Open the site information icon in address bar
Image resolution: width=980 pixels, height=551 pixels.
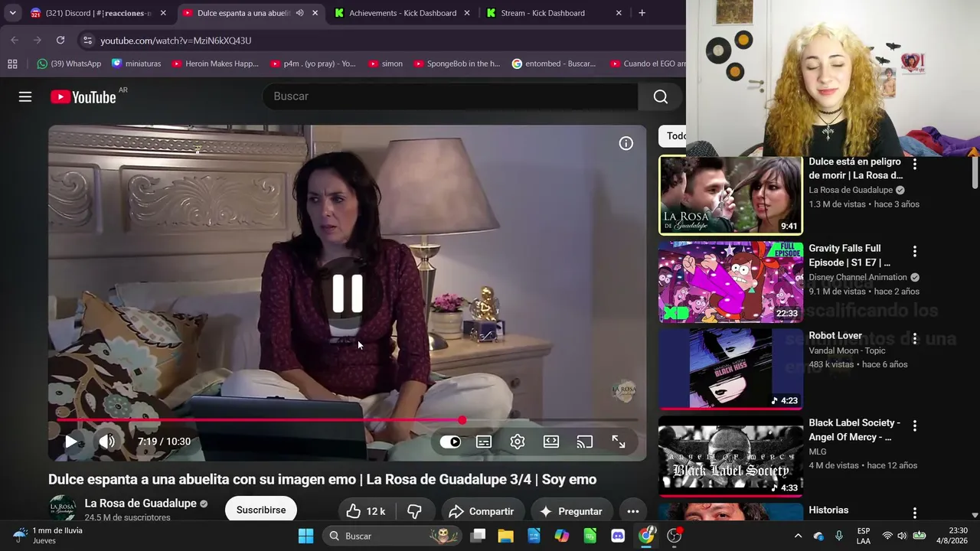(87, 41)
